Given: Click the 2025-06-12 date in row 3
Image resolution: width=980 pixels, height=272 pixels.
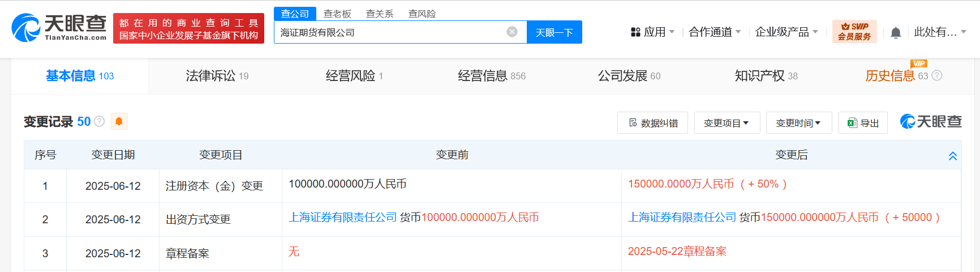Looking at the screenshot, I should pos(113,253).
